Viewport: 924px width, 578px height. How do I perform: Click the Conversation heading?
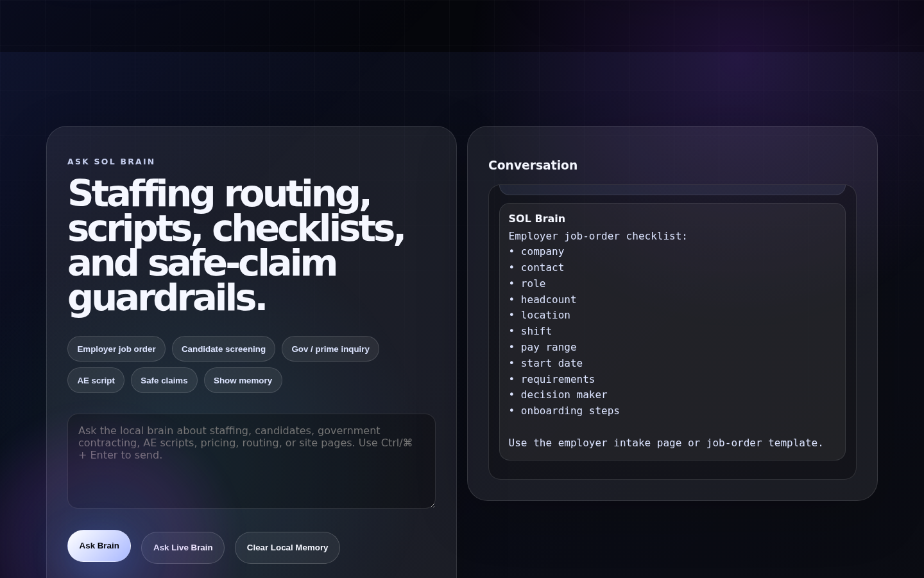coord(533,165)
